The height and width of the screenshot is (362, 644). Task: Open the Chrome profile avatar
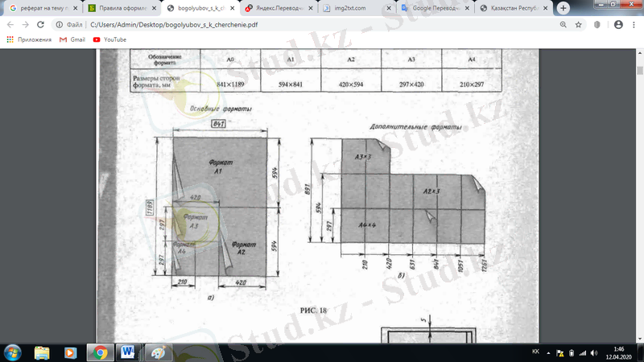[618, 25]
